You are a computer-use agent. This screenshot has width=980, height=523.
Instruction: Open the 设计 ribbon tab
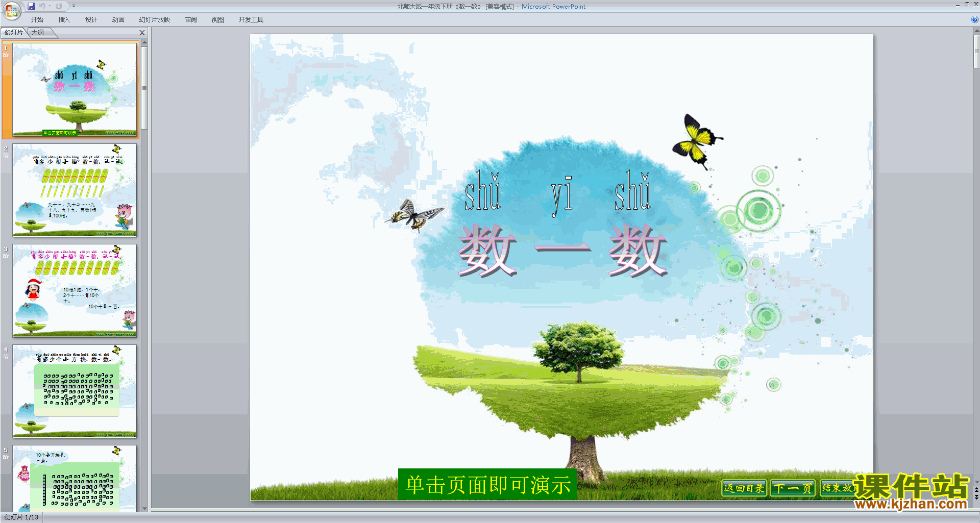pos(91,20)
